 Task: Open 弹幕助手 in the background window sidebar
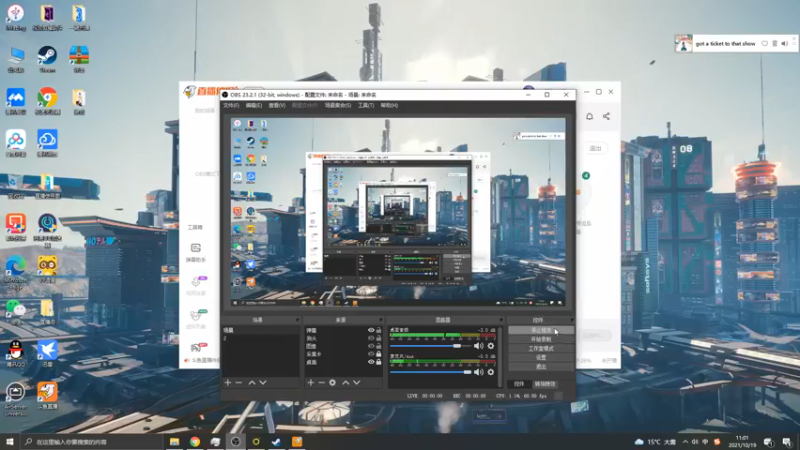coord(195,252)
